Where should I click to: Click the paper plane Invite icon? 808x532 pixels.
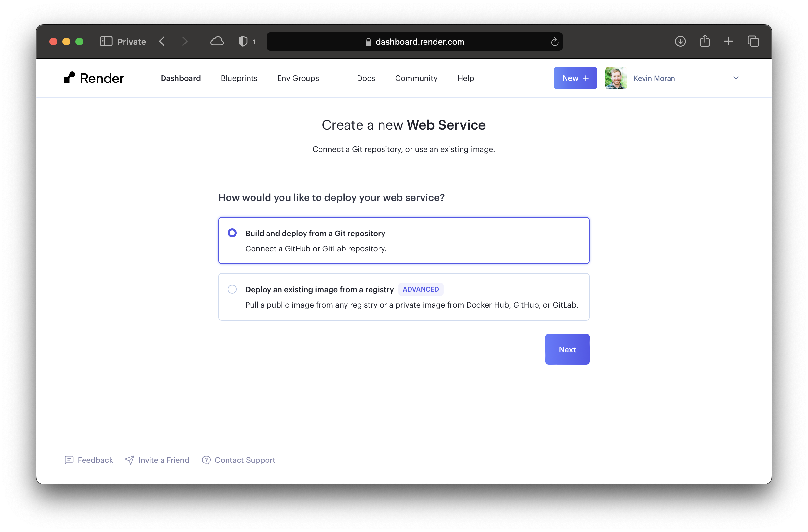pyautogui.click(x=129, y=460)
